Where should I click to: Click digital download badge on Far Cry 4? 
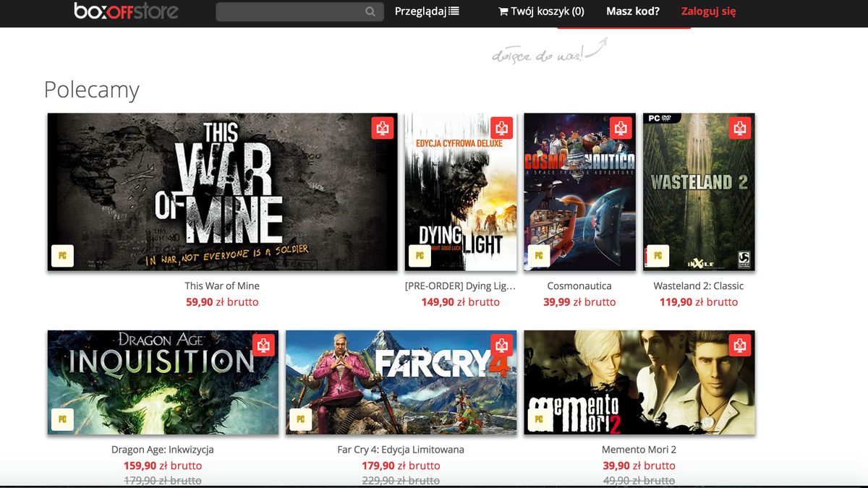(x=501, y=346)
